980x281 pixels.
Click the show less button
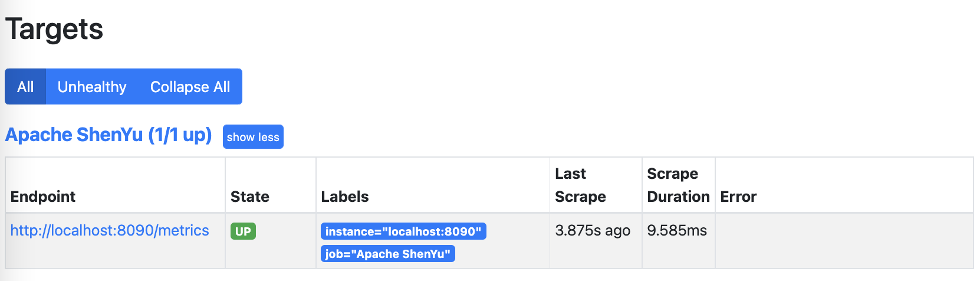coord(253,137)
